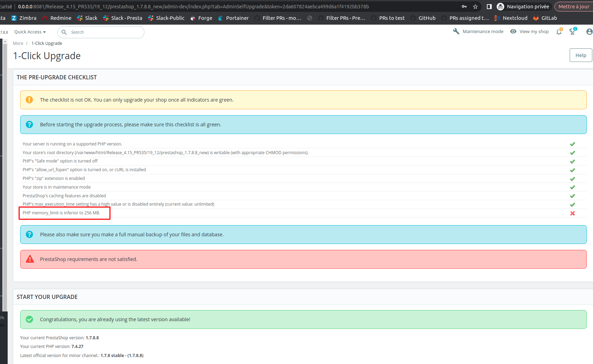The image size is (593, 364).
Task: Open the notifications bell icon
Action: tap(559, 32)
